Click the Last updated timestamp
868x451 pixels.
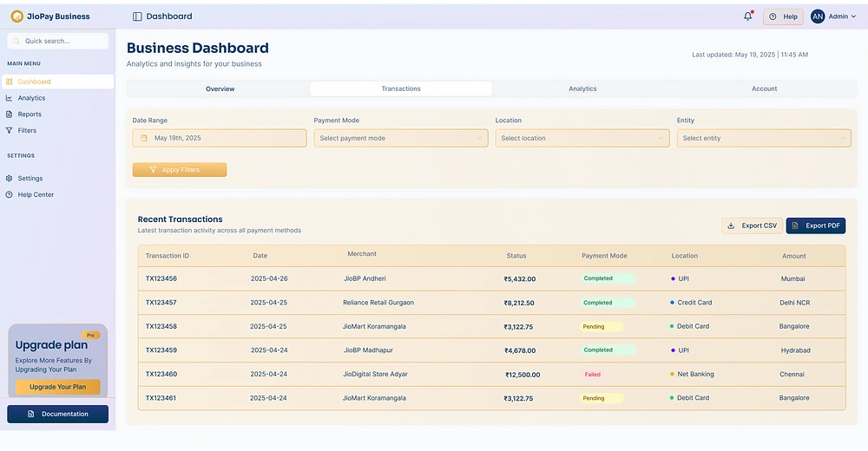pos(750,55)
